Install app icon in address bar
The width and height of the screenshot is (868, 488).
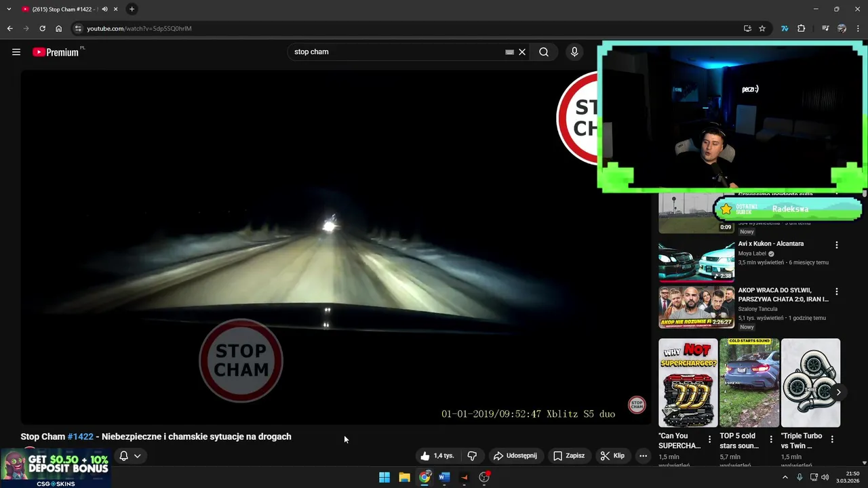(x=747, y=28)
